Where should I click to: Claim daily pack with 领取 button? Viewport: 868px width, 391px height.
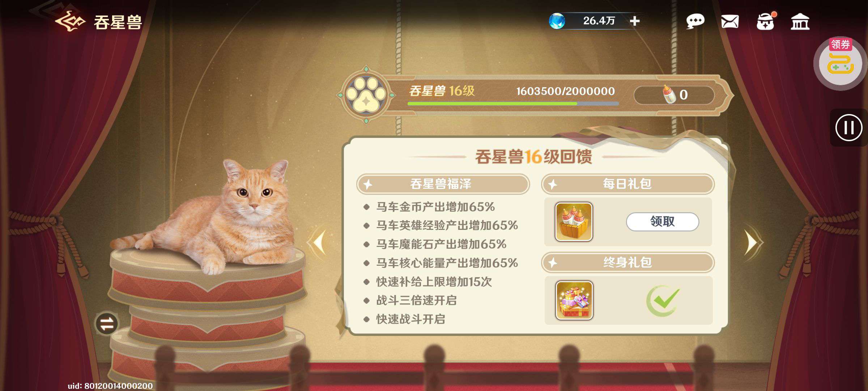click(x=663, y=221)
